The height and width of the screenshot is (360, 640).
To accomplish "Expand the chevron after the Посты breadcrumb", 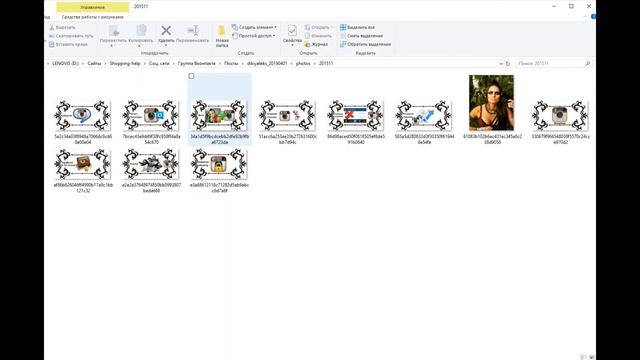I will tap(242, 64).
